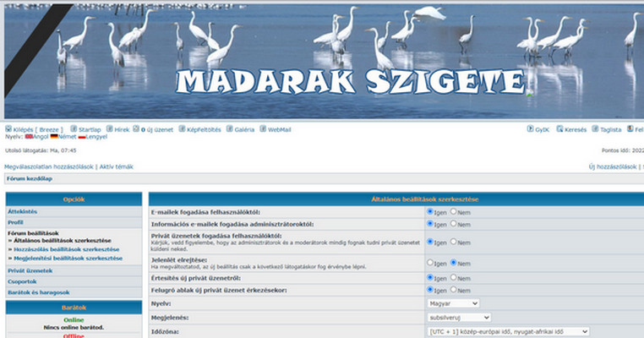Select Nem for privát üzenetek fogadása
644x338 pixels.
click(454, 242)
